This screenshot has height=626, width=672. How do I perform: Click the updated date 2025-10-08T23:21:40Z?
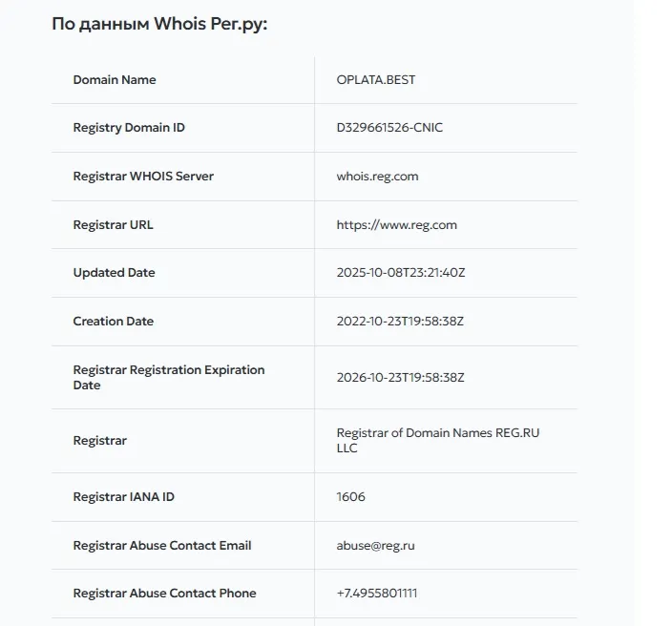(x=401, y=273)
